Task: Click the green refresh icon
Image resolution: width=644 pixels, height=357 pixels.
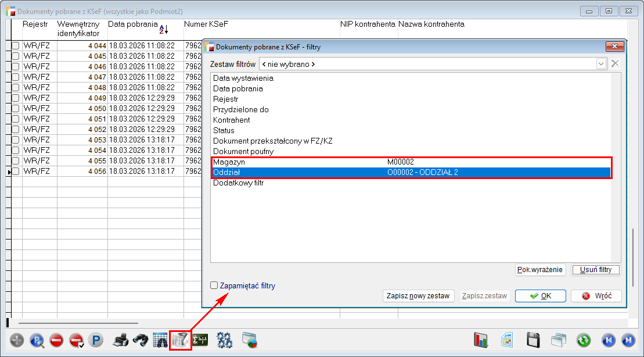Action: [583, 340]
